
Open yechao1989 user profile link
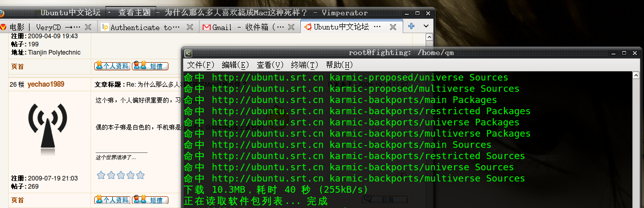pos(46,84)
